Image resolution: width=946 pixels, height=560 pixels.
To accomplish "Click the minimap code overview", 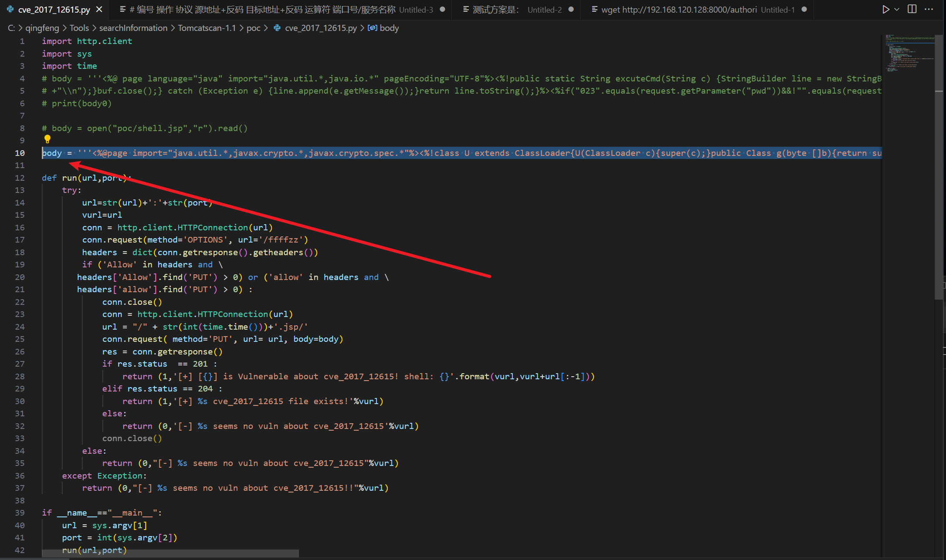I will (909, 54).
